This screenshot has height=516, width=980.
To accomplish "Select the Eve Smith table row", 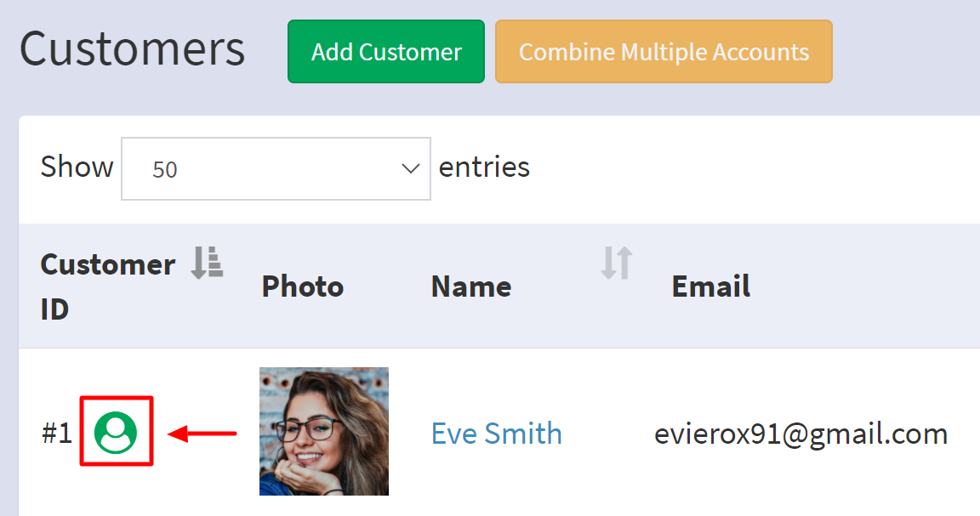I will pos(499,432).
